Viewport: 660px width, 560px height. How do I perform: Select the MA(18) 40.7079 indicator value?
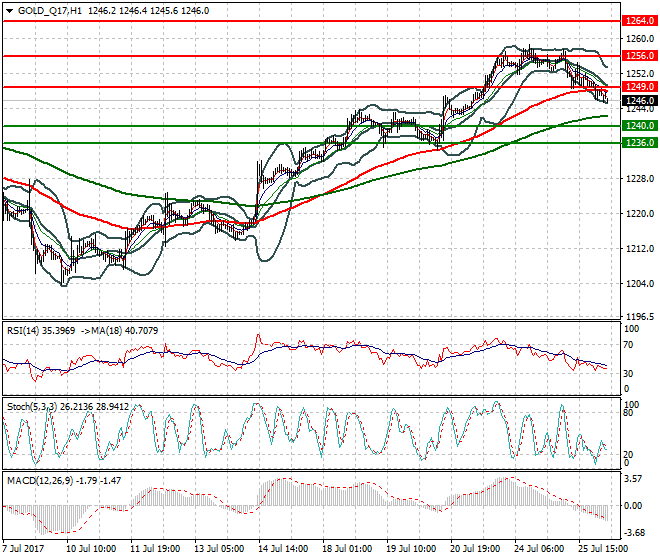point(125,331)
